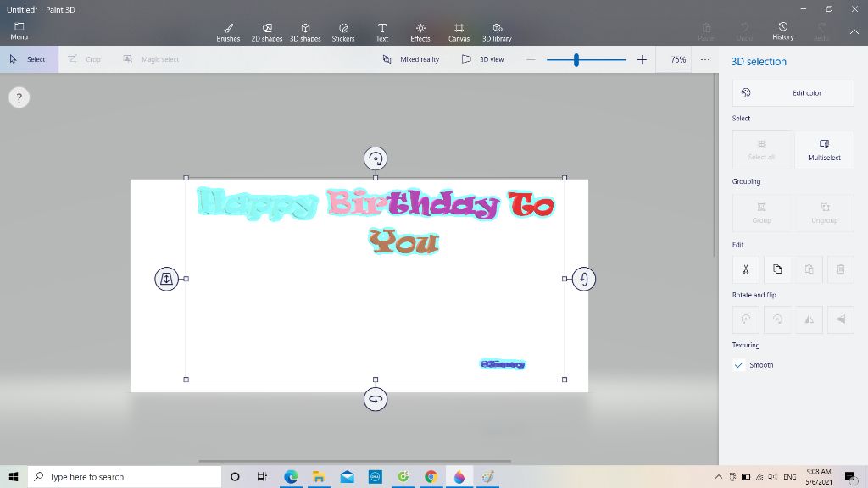The height and width of the screenshot is (488, 868).
Task: Open the overflow ellipsis menu
Action: pos(705,59)
